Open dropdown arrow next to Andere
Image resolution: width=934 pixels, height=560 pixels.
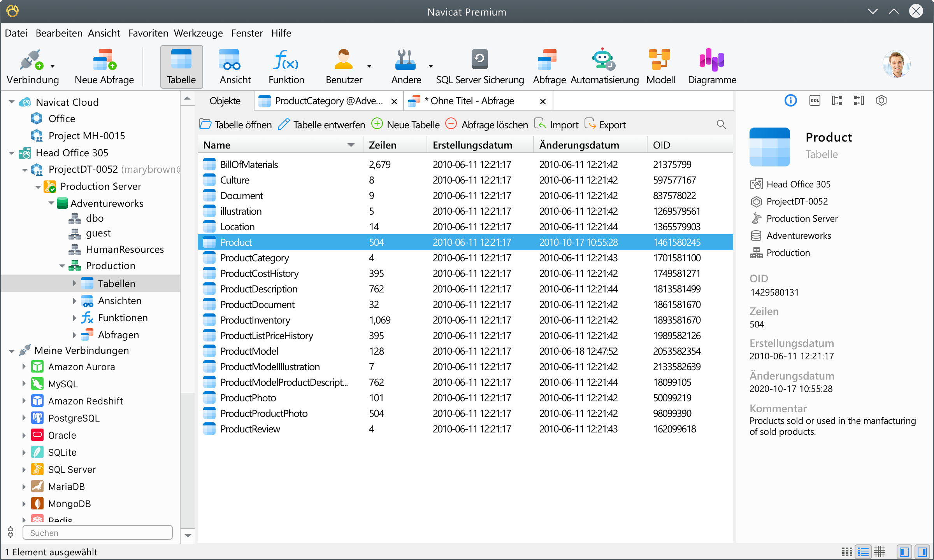pyautogui.click(x=431, y=66)
